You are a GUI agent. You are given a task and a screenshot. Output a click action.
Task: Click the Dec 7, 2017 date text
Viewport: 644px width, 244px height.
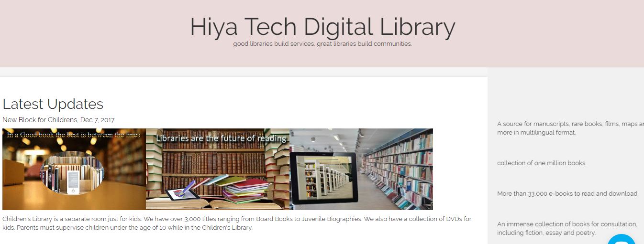point(97,120)
